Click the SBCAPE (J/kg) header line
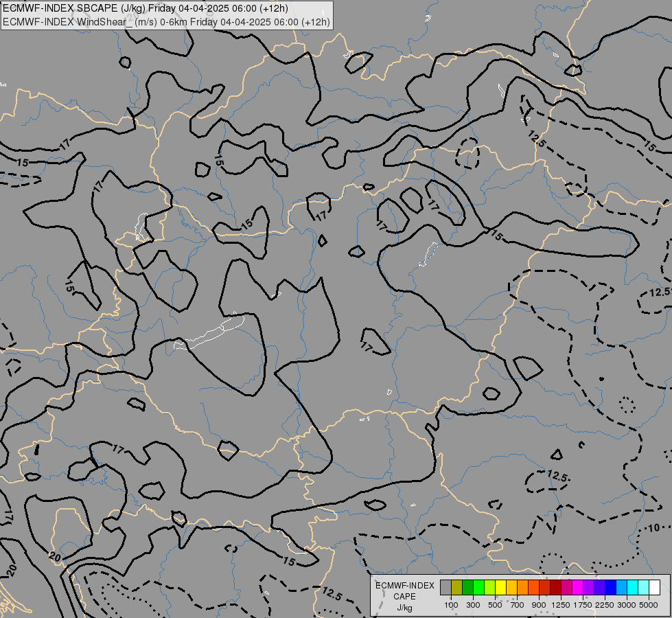 tap(146, 8)
